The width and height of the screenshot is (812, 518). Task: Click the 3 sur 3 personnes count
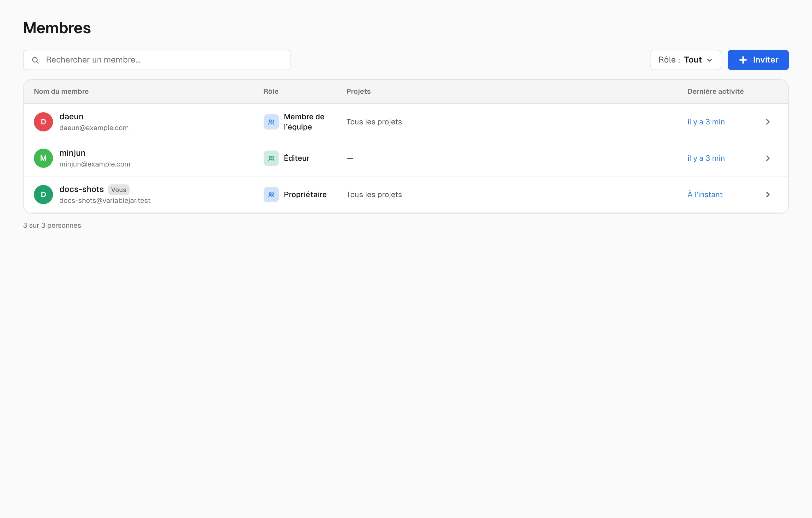click(52, 226)
